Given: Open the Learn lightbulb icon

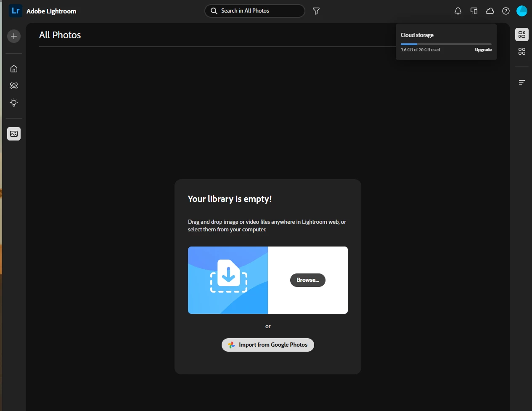Looking at the screenshot, I should click(14, 103).
